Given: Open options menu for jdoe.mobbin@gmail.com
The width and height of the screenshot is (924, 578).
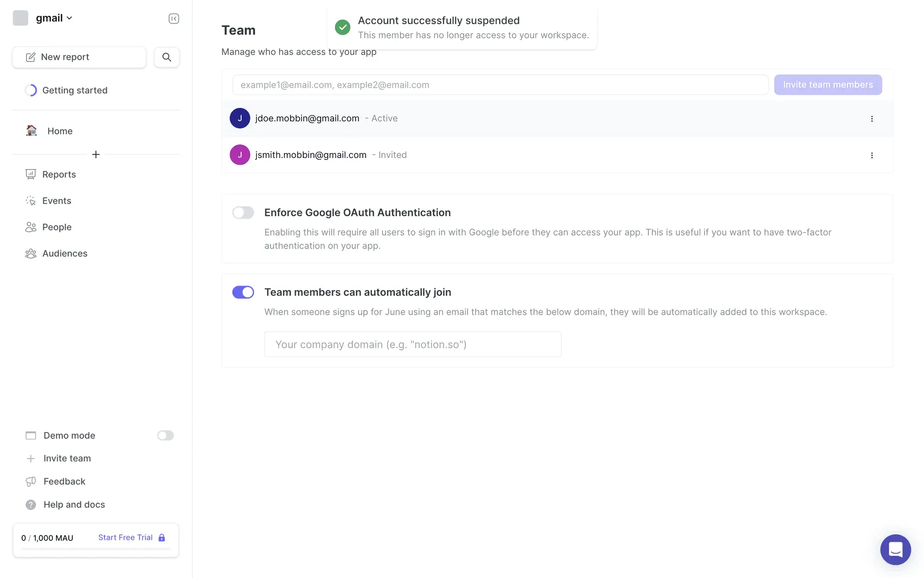Looking at the screenshot, I should point(872,118).
